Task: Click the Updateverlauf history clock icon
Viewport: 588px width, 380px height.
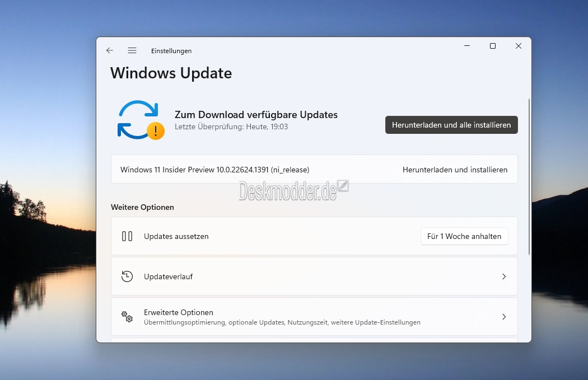Action: [127, 276]
